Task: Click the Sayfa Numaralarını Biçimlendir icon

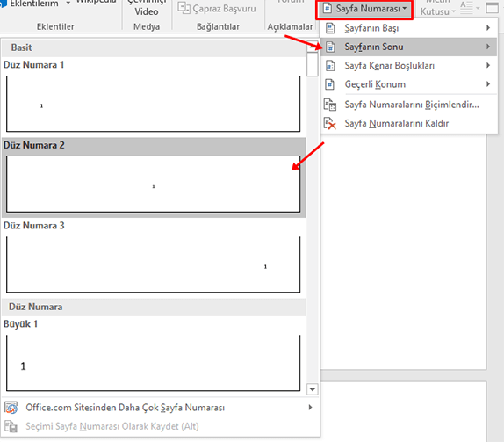Action: 330,105
